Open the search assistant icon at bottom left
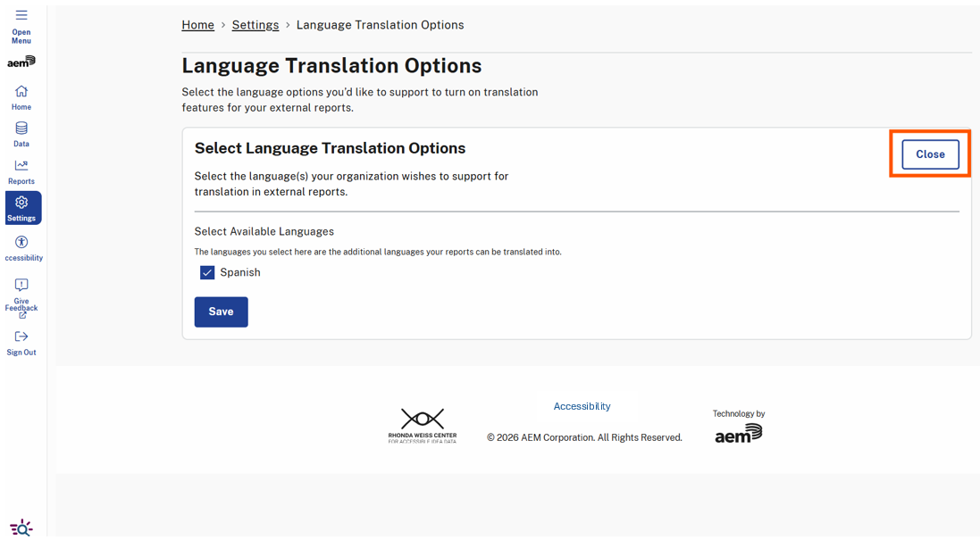 point(21,528)
